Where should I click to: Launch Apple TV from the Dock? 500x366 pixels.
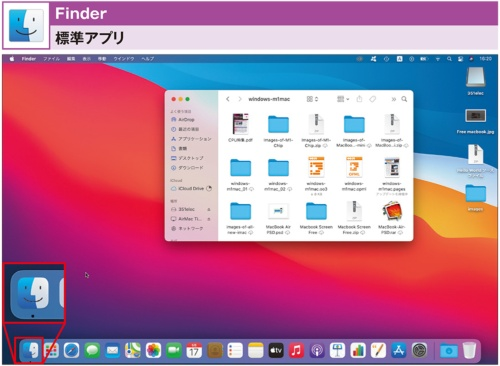(276, 350)
